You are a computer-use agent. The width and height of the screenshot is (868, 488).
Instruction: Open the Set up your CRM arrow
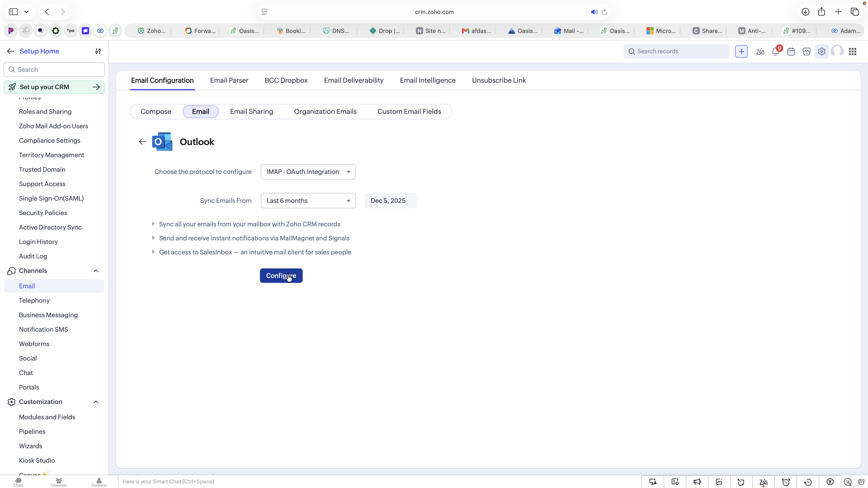tap(96, 87)
